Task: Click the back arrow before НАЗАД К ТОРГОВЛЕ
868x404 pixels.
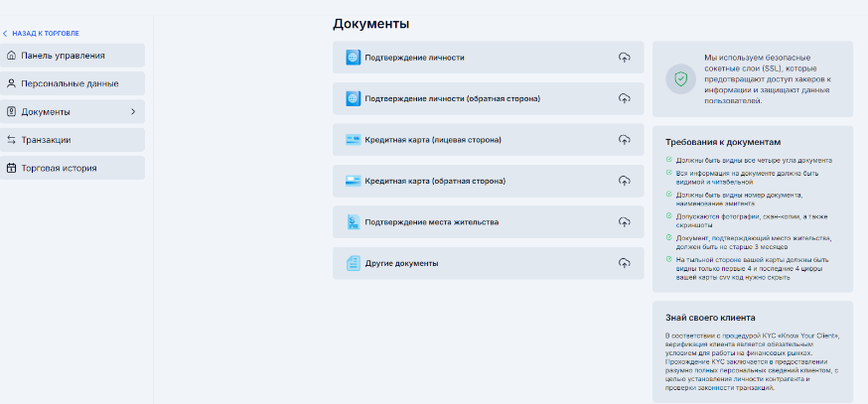Action: 5,34
